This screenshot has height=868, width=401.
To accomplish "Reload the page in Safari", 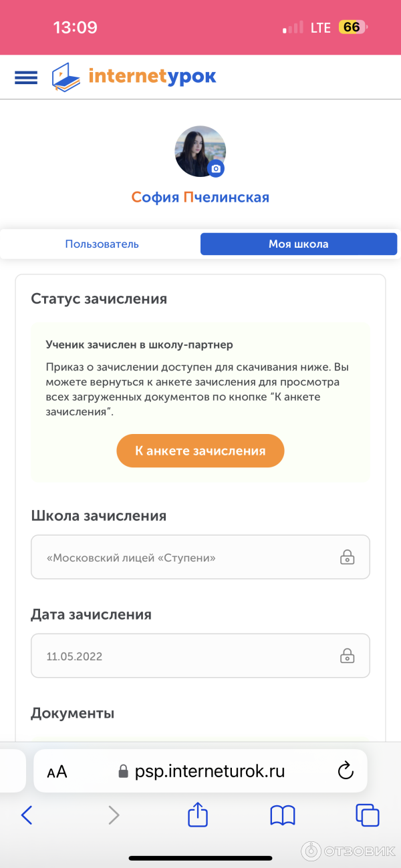I will tap(346, 771).
